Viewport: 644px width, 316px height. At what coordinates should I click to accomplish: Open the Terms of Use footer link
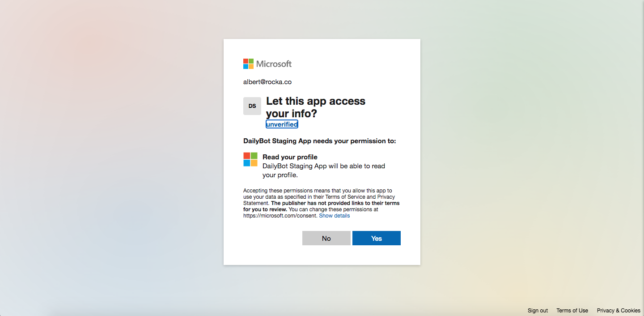coord(572,311)
